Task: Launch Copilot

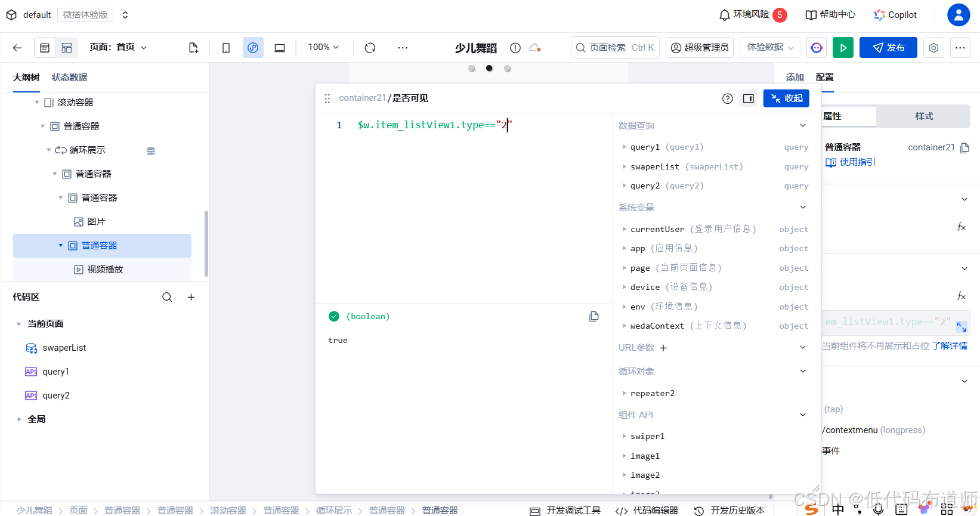Action: tap(895, 15)
